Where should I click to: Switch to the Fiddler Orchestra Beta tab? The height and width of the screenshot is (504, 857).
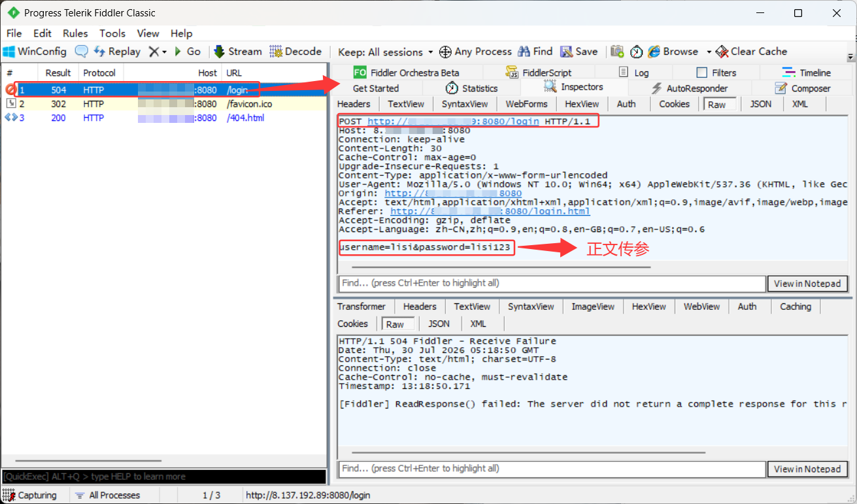point(407,73)
